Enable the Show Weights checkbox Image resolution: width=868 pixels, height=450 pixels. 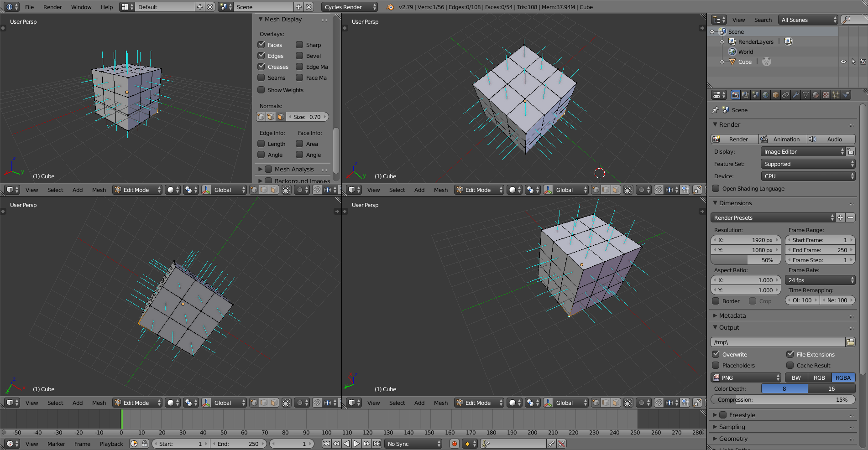pyautogui.click(x=261, y=90)
